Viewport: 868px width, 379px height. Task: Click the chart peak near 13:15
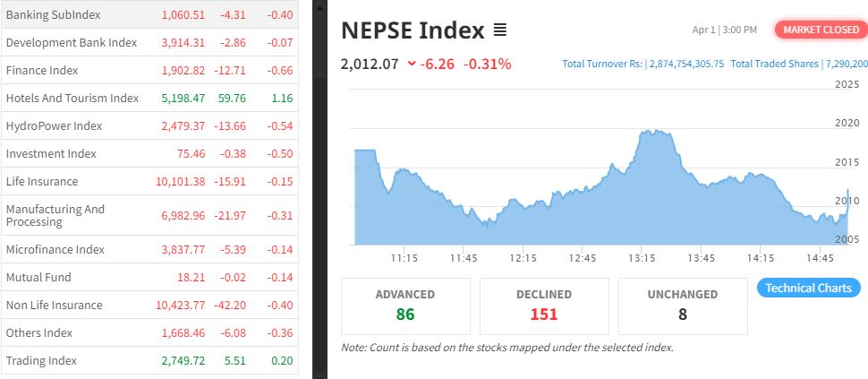click(x=656, y=132)
